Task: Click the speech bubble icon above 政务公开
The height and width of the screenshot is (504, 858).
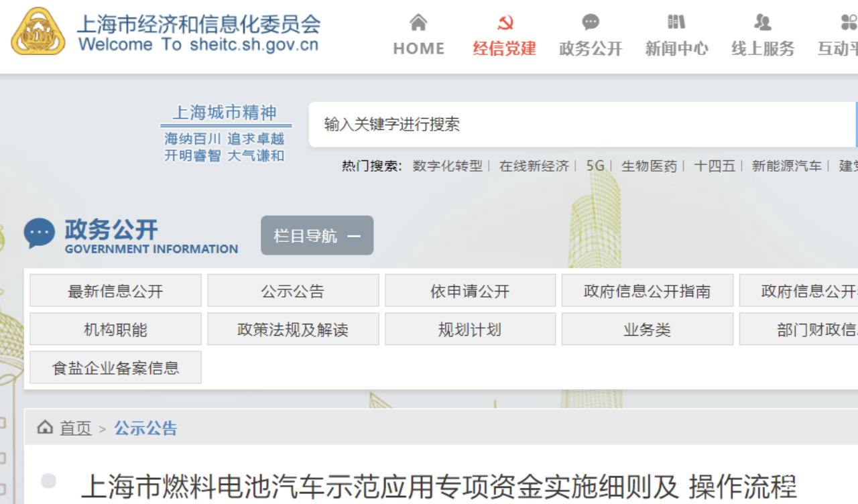Action: [591, 23]
